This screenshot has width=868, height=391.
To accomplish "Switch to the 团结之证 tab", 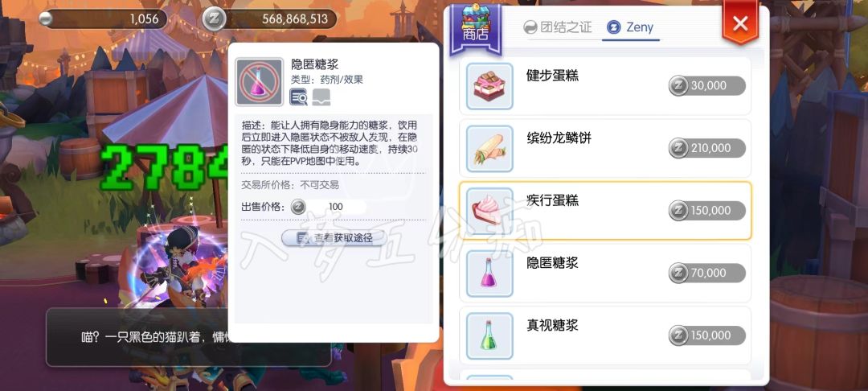I will pos(558,27).
